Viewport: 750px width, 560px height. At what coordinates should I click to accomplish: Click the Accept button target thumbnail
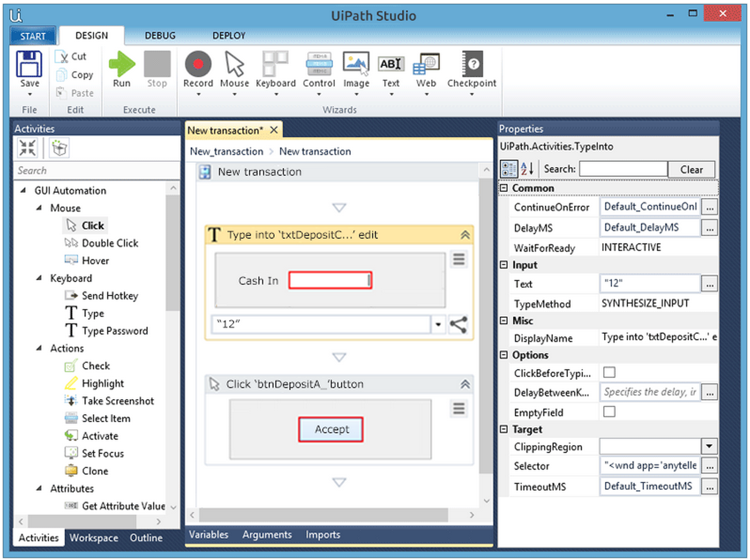330,429
